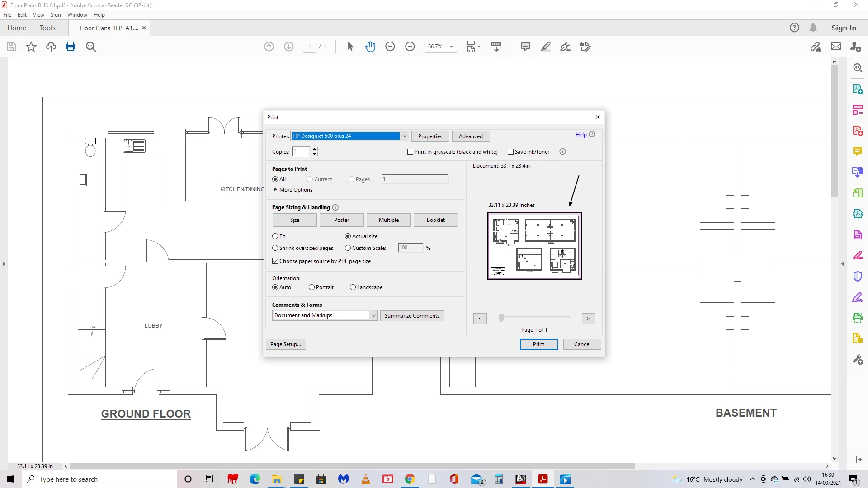Click the envelope email icon

(836, 47)
